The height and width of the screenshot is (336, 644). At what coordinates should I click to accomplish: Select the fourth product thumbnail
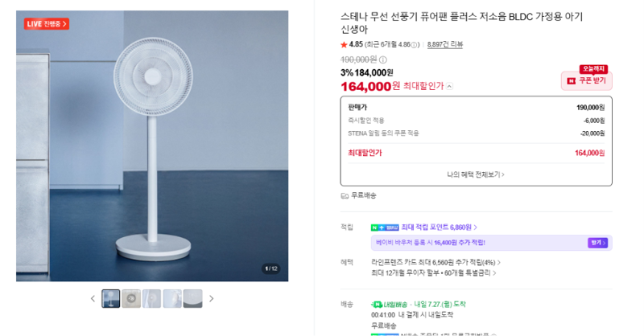[172, 299]
